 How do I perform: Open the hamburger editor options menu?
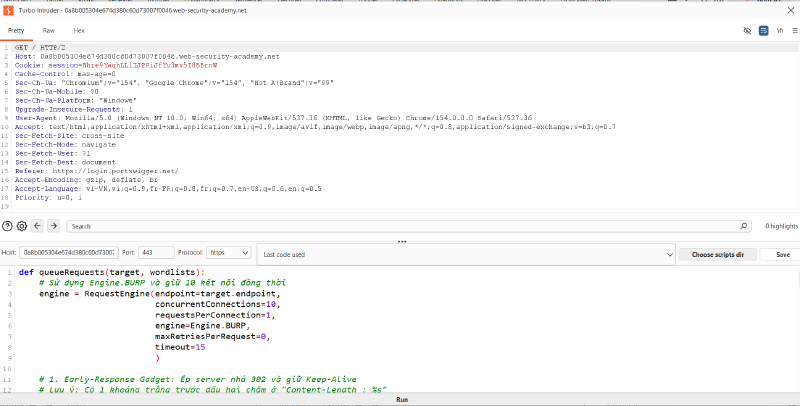click(x=795, y=31)
